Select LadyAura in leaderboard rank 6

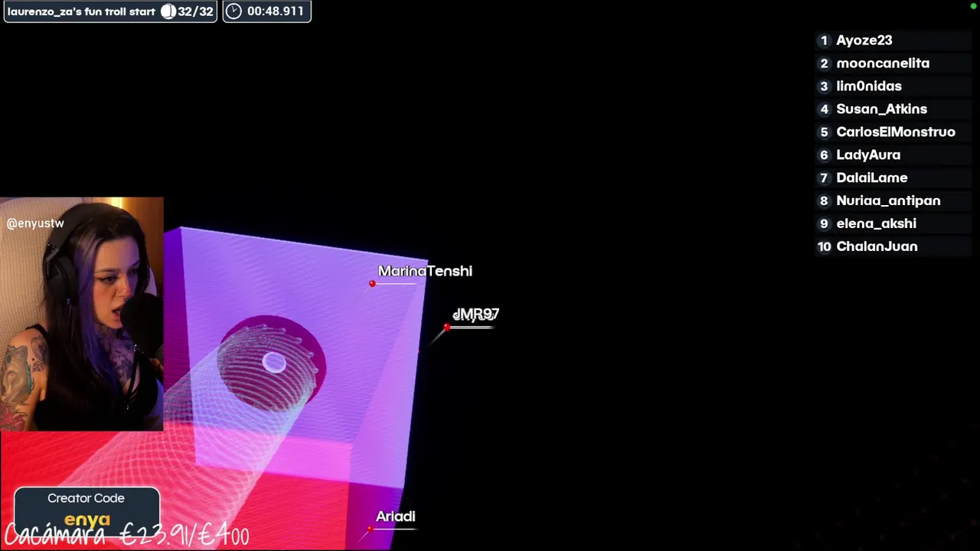click(893, 155)
